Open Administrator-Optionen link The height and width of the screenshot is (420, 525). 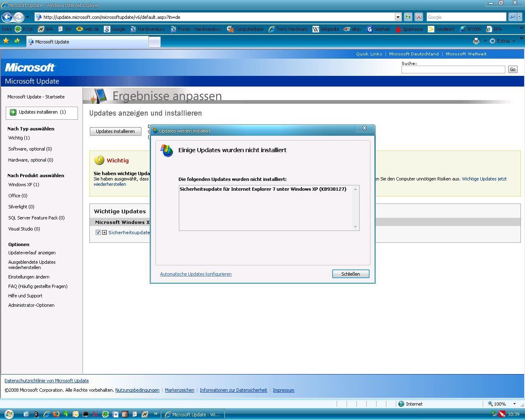(x=31, y=305)
